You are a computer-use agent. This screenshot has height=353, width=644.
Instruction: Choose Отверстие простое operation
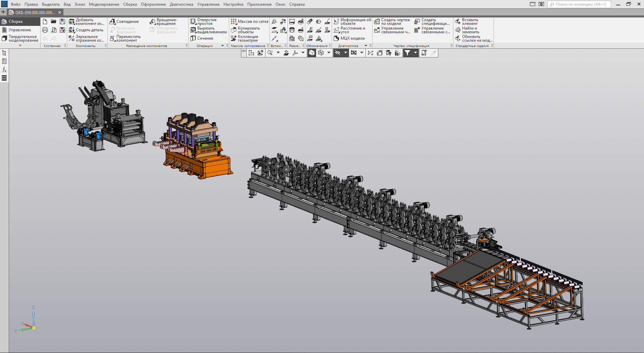[203, 21]
